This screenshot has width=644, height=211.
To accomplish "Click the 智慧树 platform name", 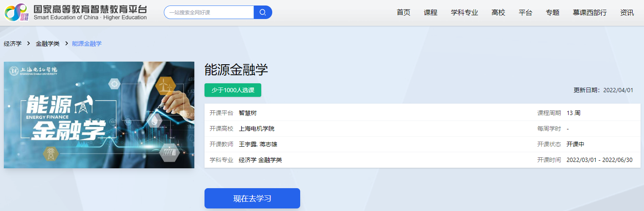I will pyautogui.click(x=248, y=113).
